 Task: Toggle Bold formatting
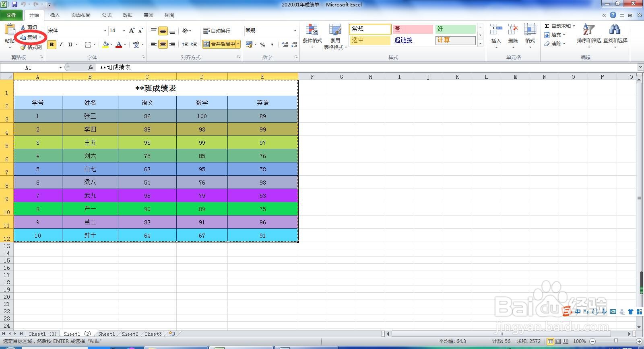pyautogui.click(x=52, y=45)
